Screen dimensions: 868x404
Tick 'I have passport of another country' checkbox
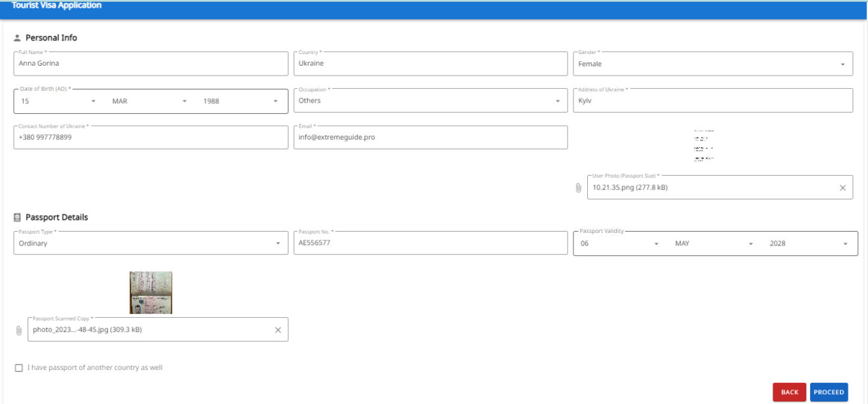(18, 368)
